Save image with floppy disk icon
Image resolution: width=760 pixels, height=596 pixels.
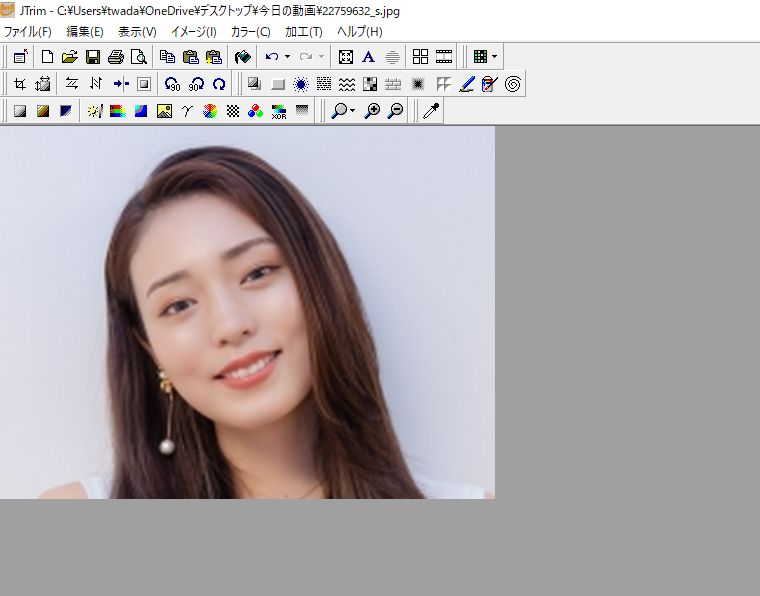pyautogui.click(x=93, y=57)
